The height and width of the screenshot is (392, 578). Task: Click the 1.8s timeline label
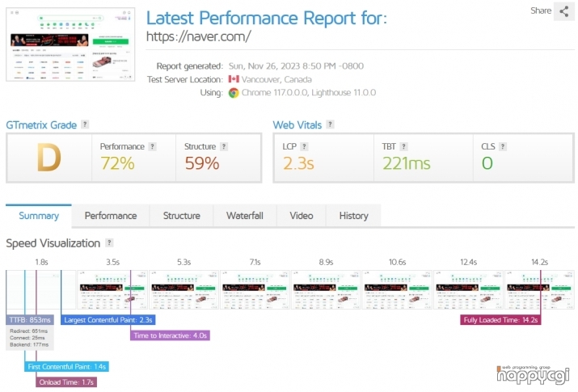point(42,262)
